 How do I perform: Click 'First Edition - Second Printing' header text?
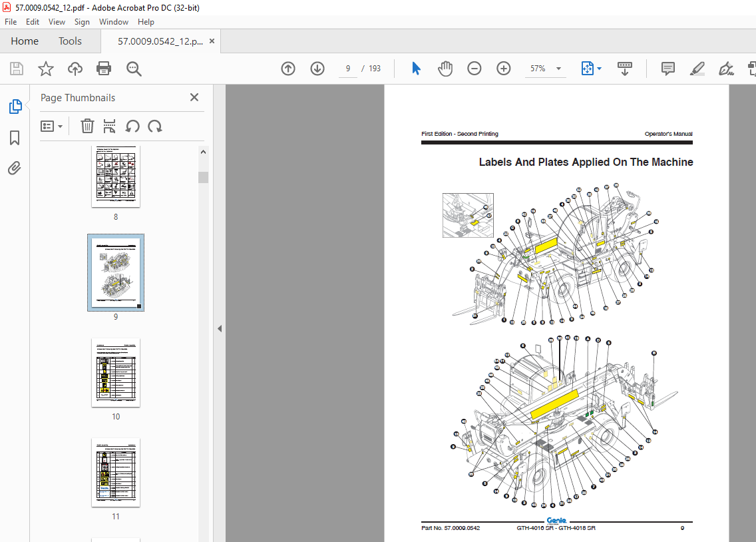click(x=459, y=134)
